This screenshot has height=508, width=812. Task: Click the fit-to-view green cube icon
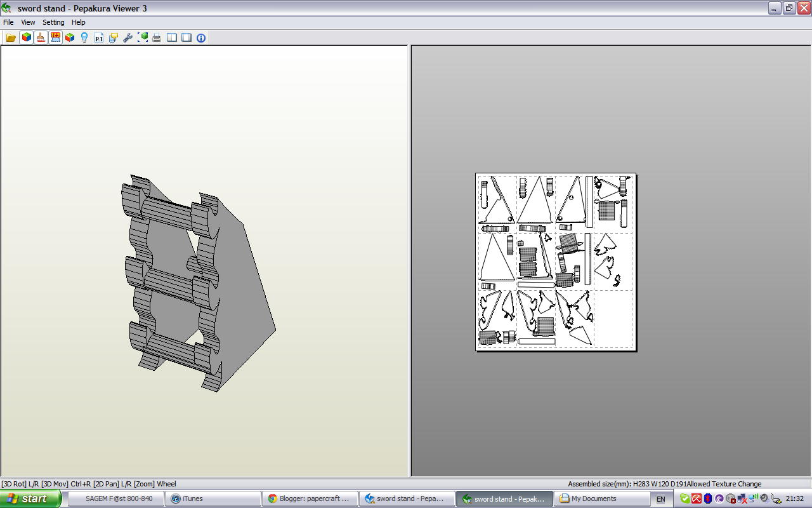[141, 37]
